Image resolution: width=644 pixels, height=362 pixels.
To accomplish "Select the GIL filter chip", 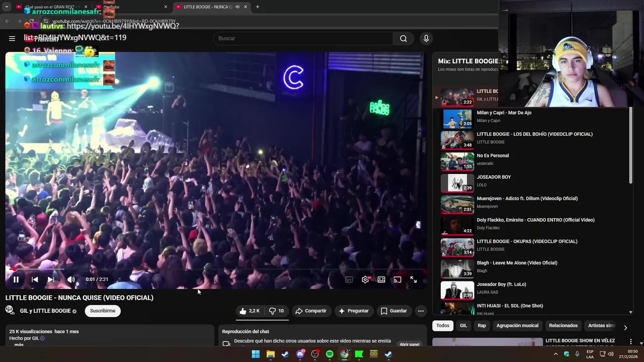I will click(463, 326).
